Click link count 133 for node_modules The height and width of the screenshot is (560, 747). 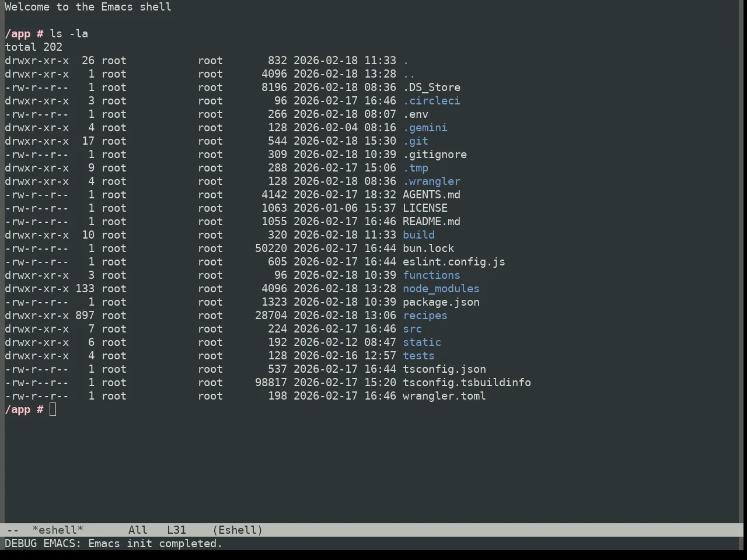click(85, 289)
